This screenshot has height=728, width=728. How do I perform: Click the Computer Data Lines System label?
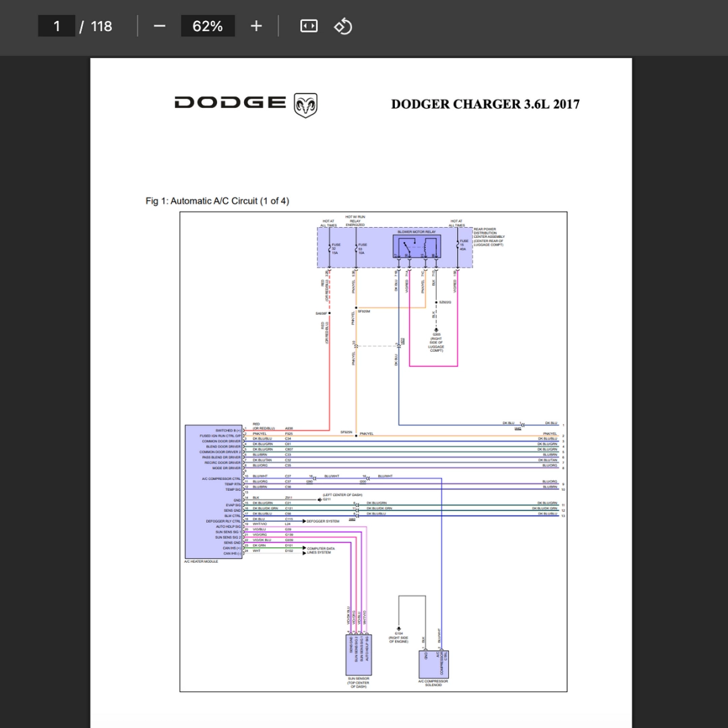click(x=320, y=551)
